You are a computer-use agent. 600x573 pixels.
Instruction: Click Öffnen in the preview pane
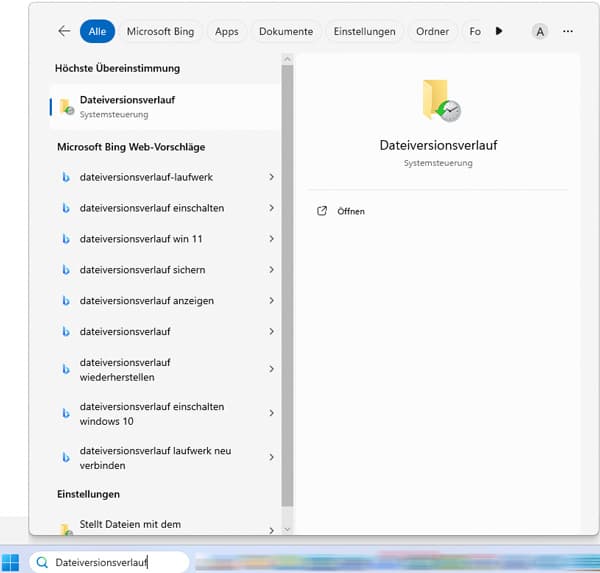351,211
